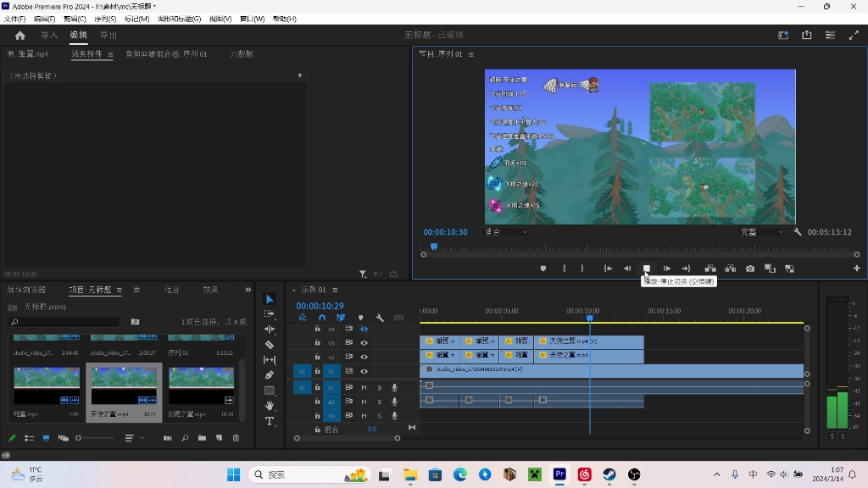Image resolution: width=868 pixels, height=488 pixels.
Task: Expand hidden panel tabs chevron in project panel
Action: click(x=248, y=290)
